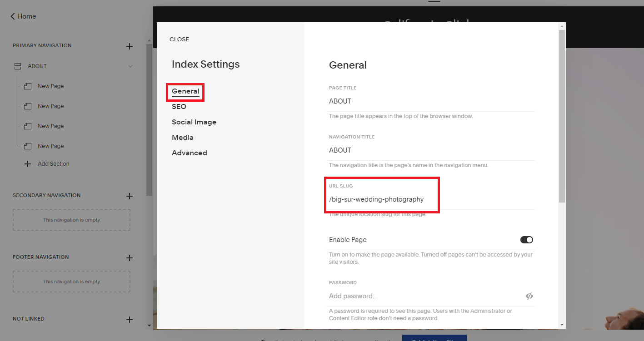Toggle password visibility eye icon
The image size is (644, 341).
[529, 296]
